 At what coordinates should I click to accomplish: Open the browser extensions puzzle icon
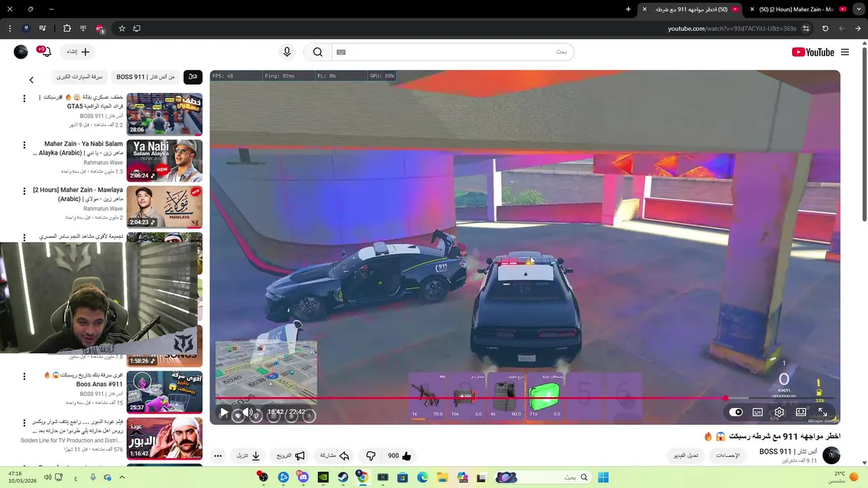pyautogui.click(x=66, y=28)
